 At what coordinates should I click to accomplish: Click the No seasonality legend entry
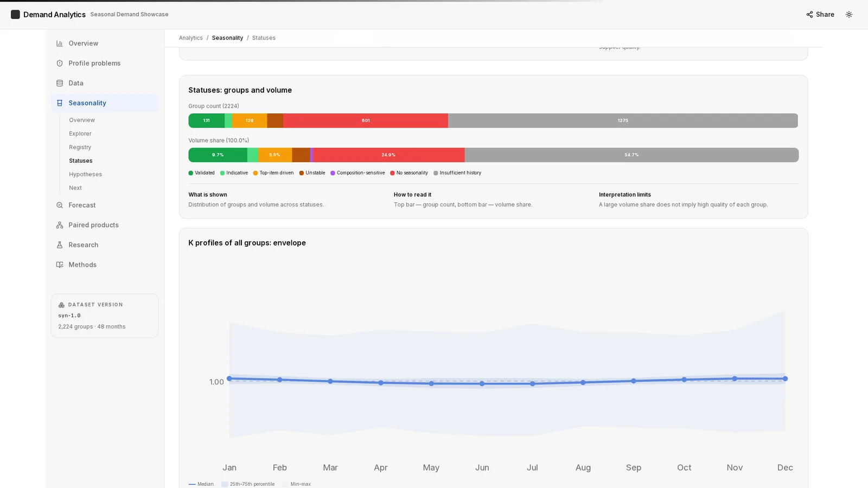coord(409,173)
